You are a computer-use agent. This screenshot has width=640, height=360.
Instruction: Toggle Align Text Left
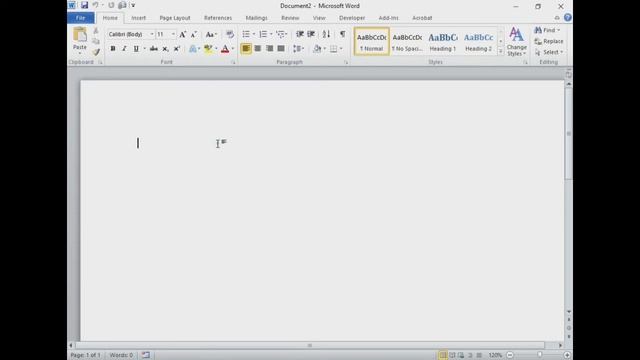pos(246,49)
